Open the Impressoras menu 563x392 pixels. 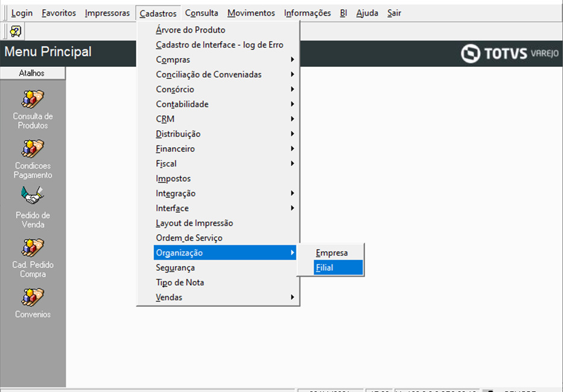pos(107,13)
